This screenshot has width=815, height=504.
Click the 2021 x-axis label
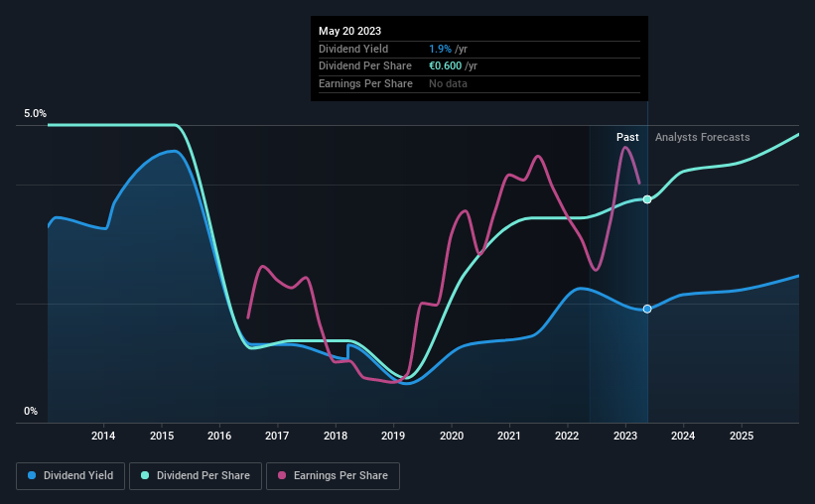(509, 436)
